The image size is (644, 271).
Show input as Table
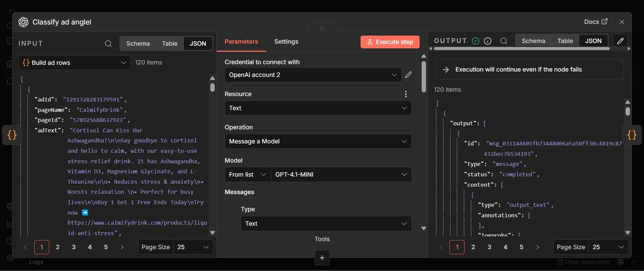coord(170,44)
